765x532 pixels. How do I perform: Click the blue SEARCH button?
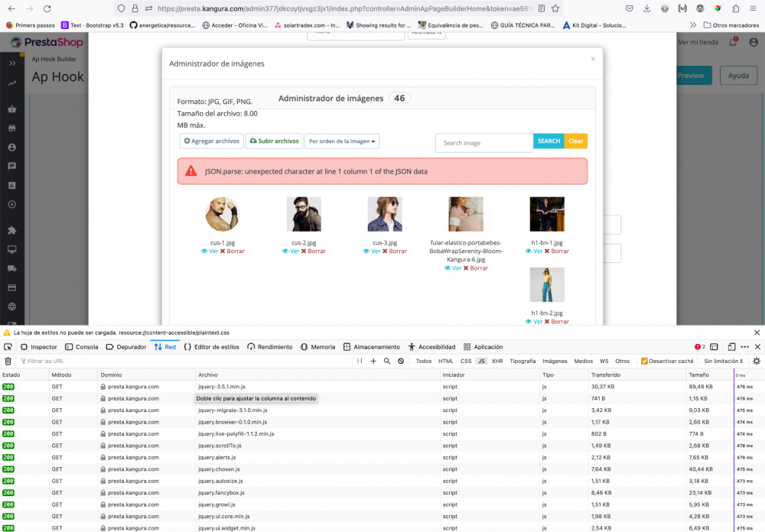(549, 141)
